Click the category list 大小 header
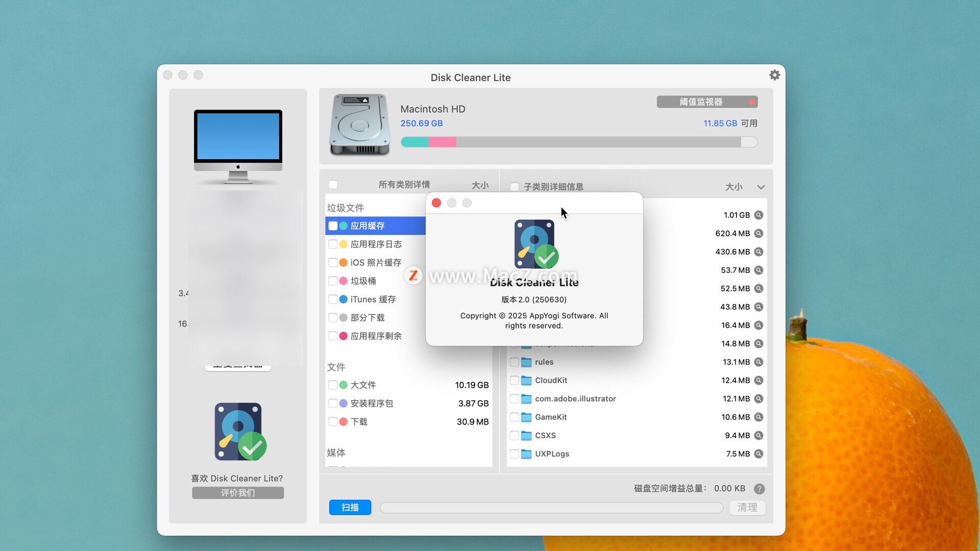This screenshot has height=551, width=980. pyautogui.click(x=480, y=185)
